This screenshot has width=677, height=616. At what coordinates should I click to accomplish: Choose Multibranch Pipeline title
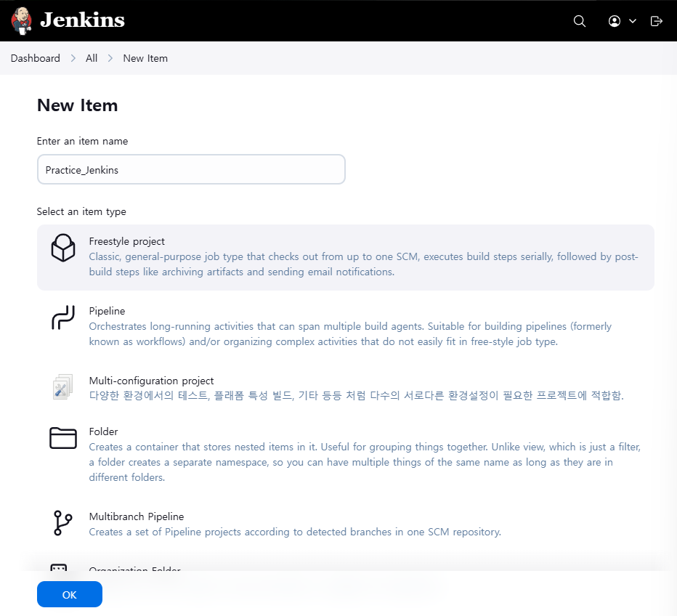[x=137, y=516]
